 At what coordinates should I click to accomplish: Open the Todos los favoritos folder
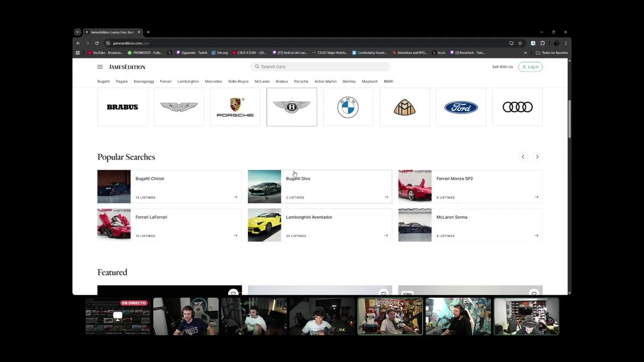click(x=552, y=53)
